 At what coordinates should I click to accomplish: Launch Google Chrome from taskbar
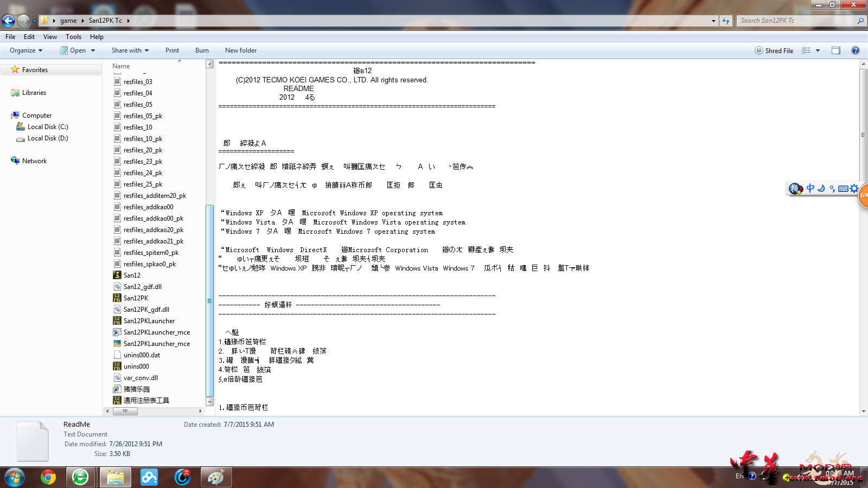(x=48, y=478)
